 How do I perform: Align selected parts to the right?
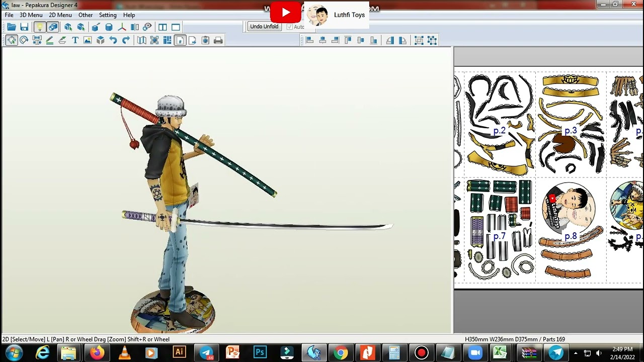[x=335, y=40]
